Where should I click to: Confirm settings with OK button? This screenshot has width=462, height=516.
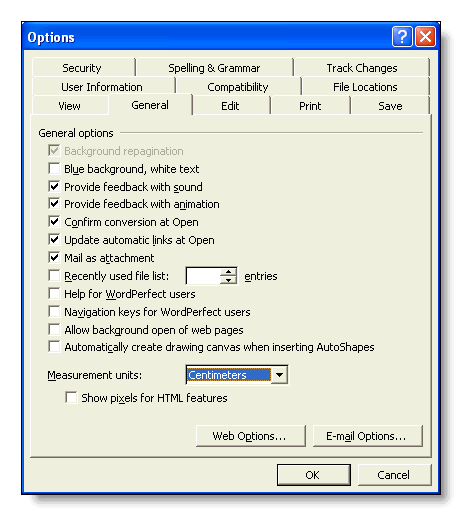pyautogui.click(x=314, y=475)
